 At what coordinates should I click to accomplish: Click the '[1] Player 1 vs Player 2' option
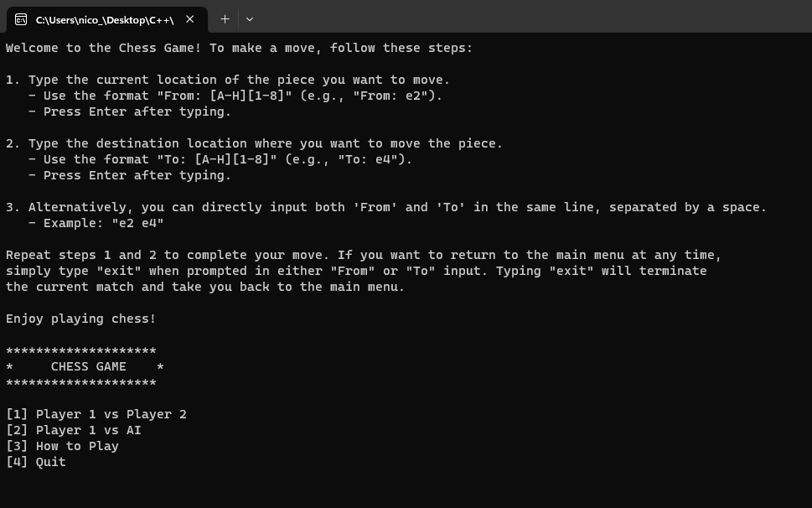pos(96,414)
